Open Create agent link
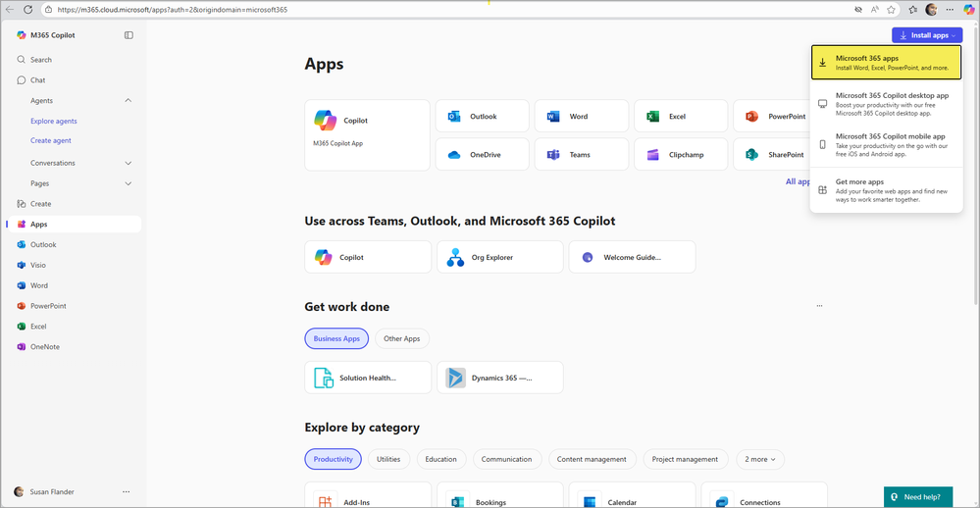The image size is (980, 508). point(51,140)
